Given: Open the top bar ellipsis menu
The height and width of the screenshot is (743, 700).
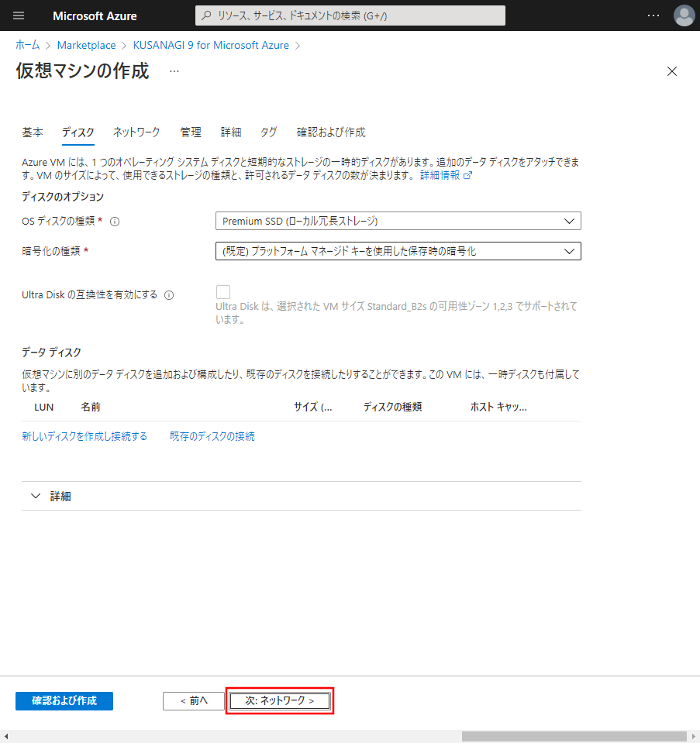Looking at the screenshot, I should (653, 15).
